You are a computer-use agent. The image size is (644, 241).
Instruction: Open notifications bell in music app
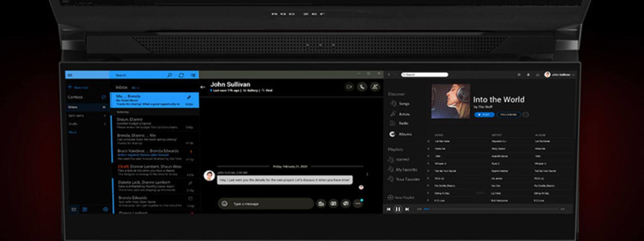coord(528,75)
